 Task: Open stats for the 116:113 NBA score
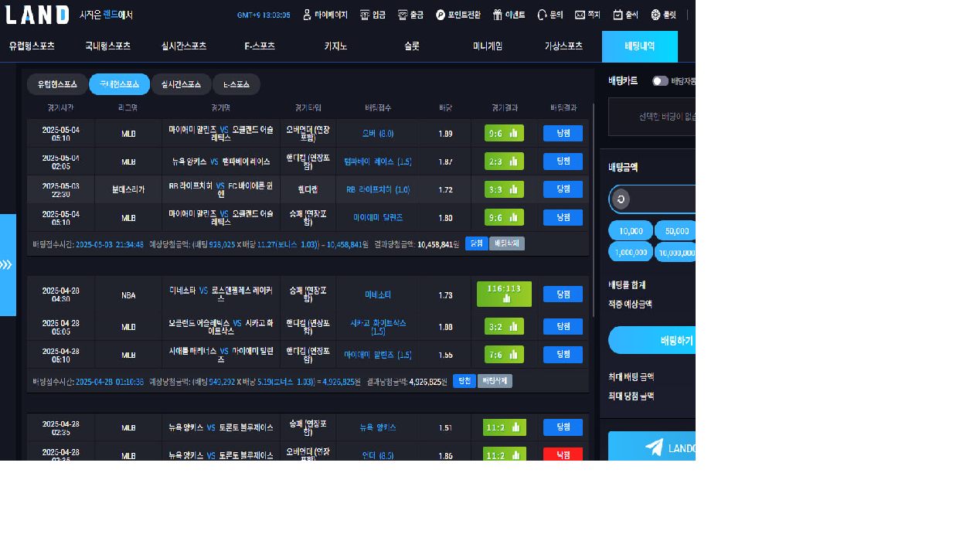(x=504, y=294)
